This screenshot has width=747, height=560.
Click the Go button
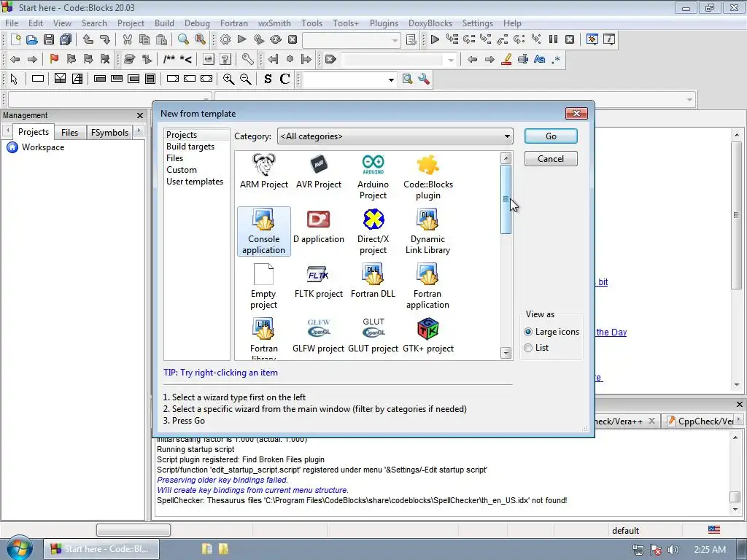551,136
